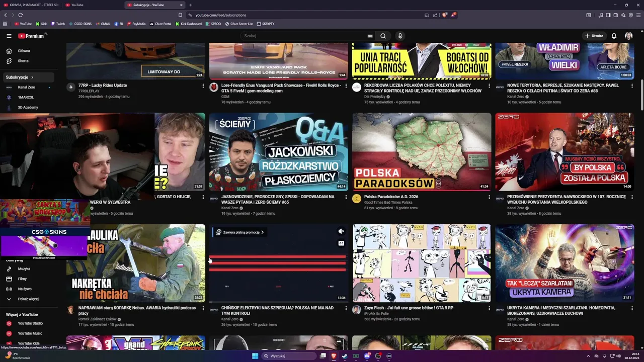Open the YouTube guide hamburger menu
Screen dimensions: 644x362
[x=9, y=36]
